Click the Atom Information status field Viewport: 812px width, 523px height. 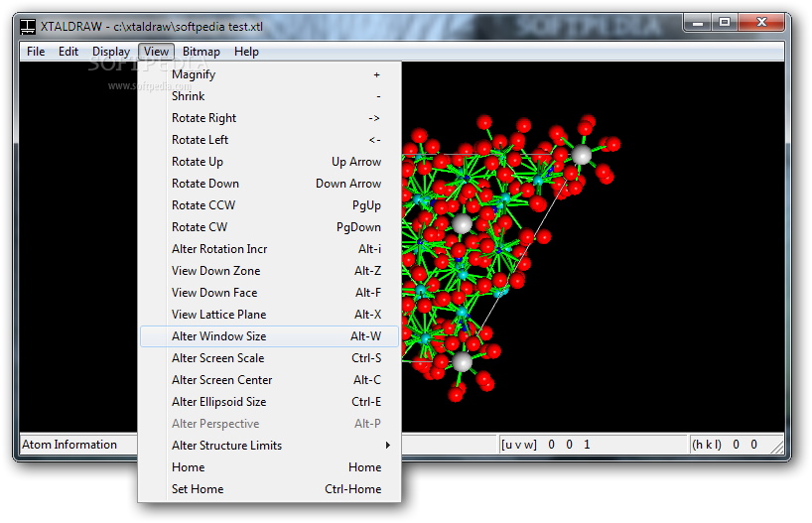click(x=78, y=445)
